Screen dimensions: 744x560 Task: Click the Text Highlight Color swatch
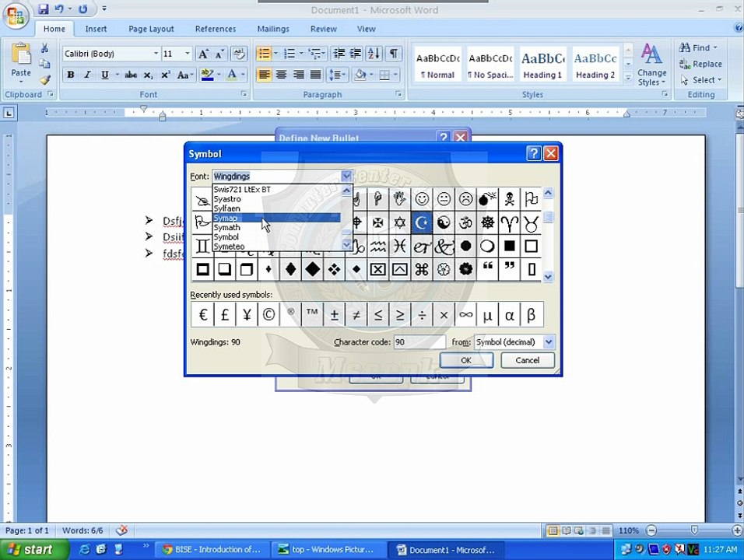coord(207,75)
